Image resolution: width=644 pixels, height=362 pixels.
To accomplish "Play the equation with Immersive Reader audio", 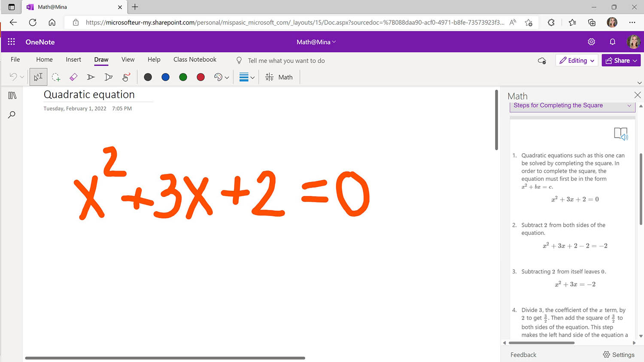I will click(621, 134).
